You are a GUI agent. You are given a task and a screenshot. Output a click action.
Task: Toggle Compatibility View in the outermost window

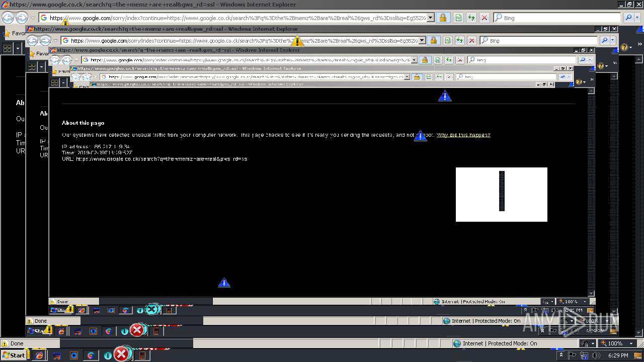click(458, 18)
